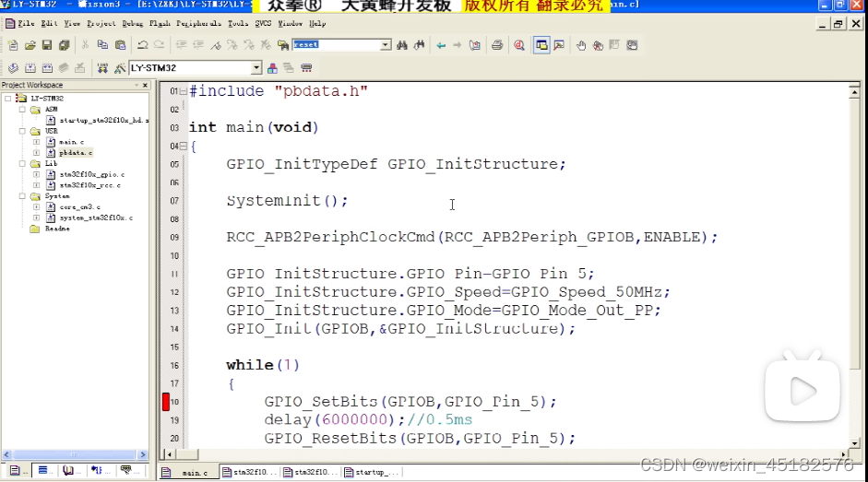The image size is (868, 482).
Task: Open the View menu
Action: 72,23
